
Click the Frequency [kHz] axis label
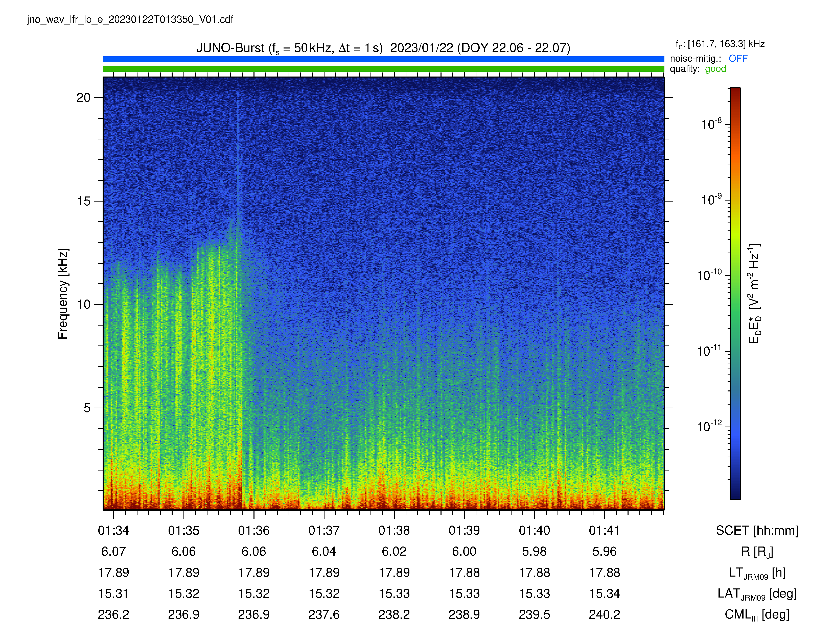click(x=63, y=293)
